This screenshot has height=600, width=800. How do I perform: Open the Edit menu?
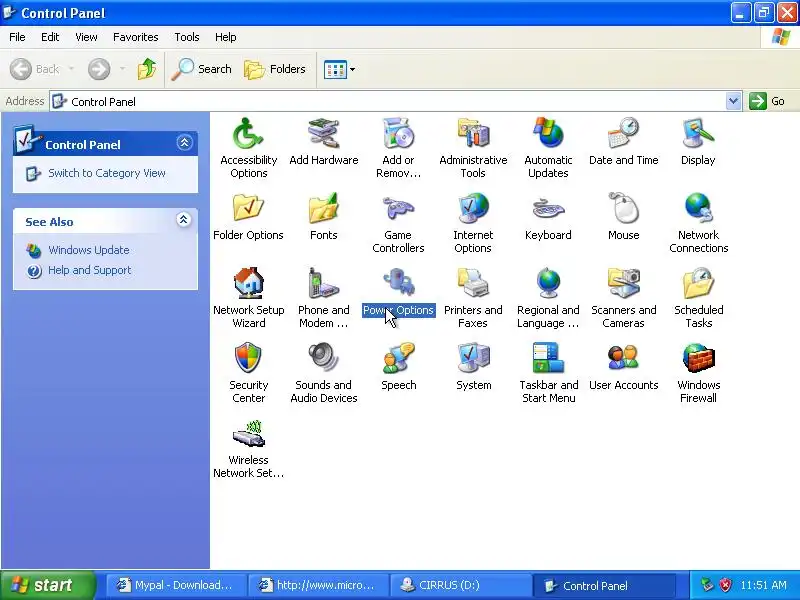[50, 37]
